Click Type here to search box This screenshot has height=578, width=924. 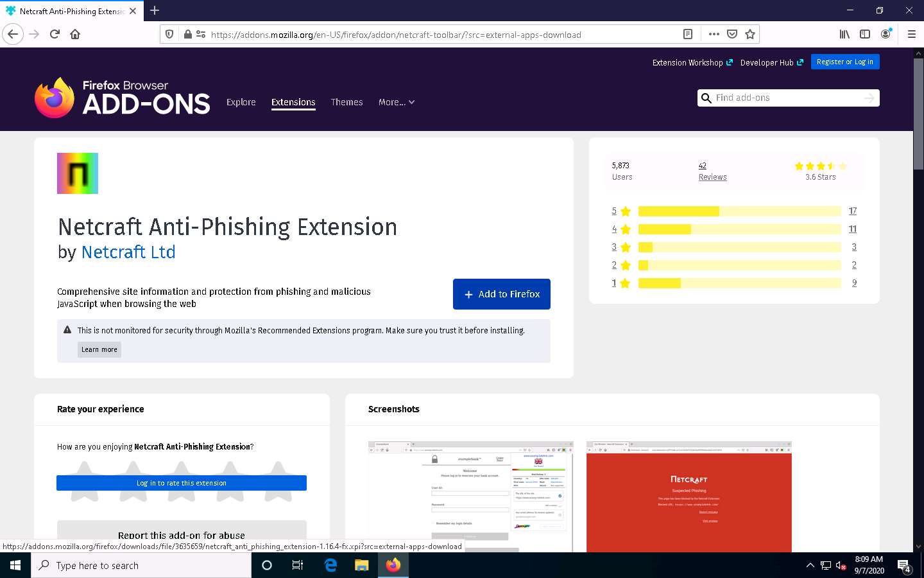(x=141, y=565)
